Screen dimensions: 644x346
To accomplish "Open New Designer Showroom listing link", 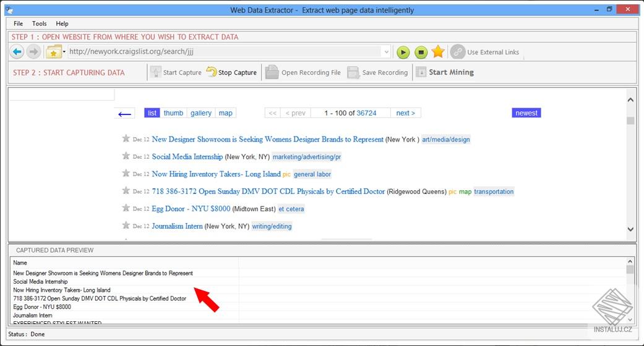I will (267, 139).
